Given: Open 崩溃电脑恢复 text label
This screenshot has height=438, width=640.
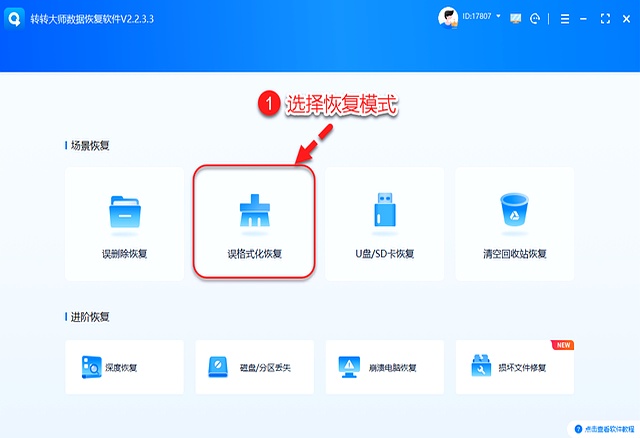Looking at the screenshot, I should pyautogui.click(x=393, y=368).
